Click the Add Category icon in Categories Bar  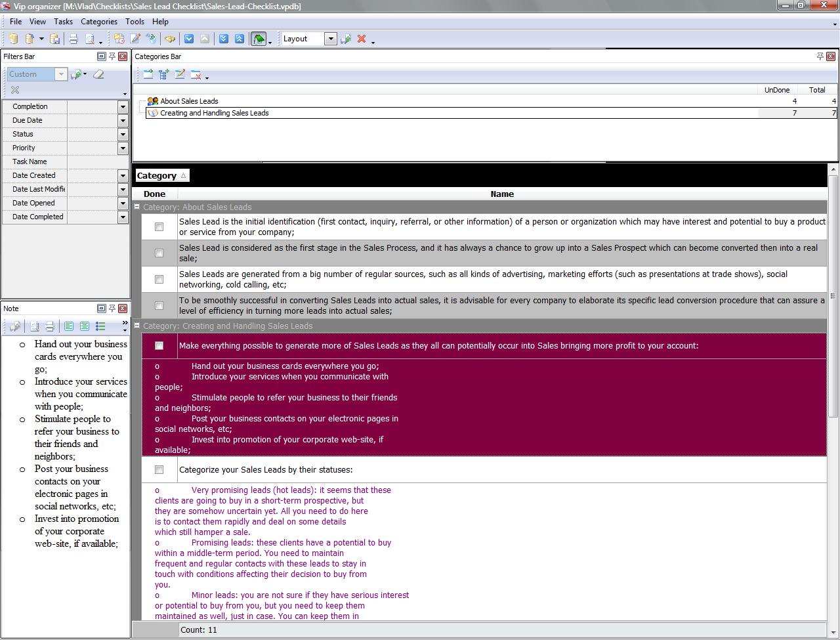[148, 75]
